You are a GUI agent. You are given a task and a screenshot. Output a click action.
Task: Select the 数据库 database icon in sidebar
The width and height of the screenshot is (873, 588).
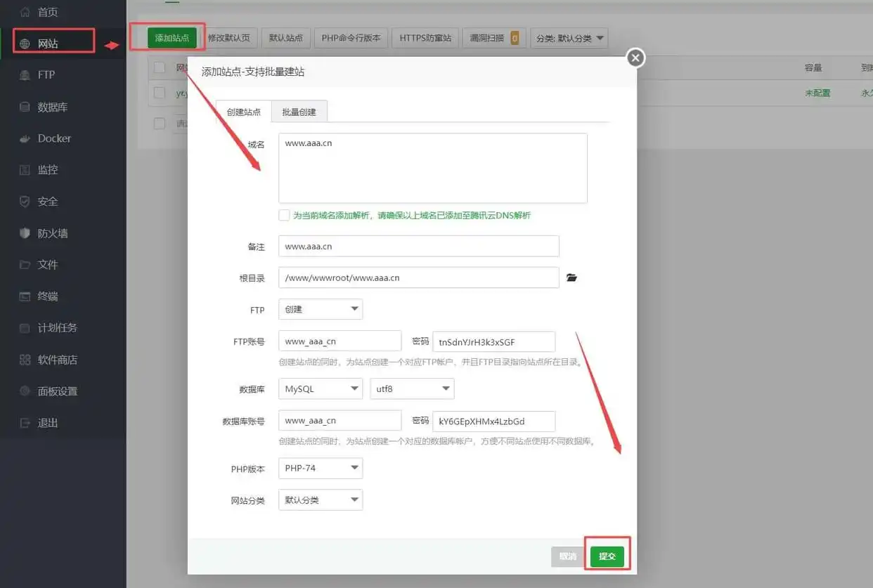pyautogui.click(x=25, y=107)
